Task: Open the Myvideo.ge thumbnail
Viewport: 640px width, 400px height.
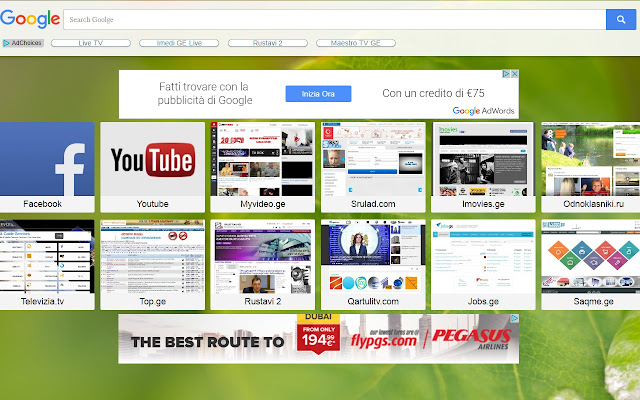Action: point(262,167)
